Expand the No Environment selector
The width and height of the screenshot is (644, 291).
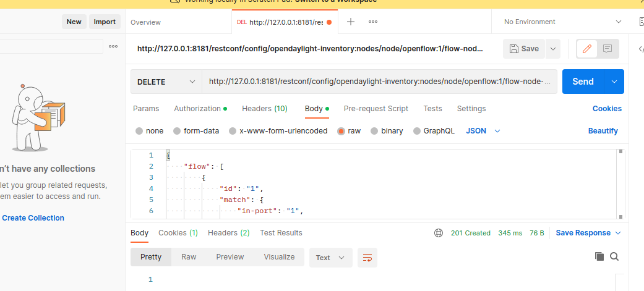pyautogui.click(x=563, y=22)
